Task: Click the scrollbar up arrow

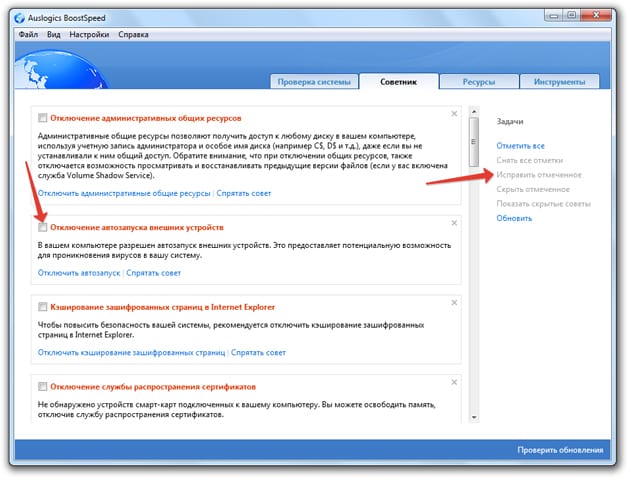Action: click(474, 111)
